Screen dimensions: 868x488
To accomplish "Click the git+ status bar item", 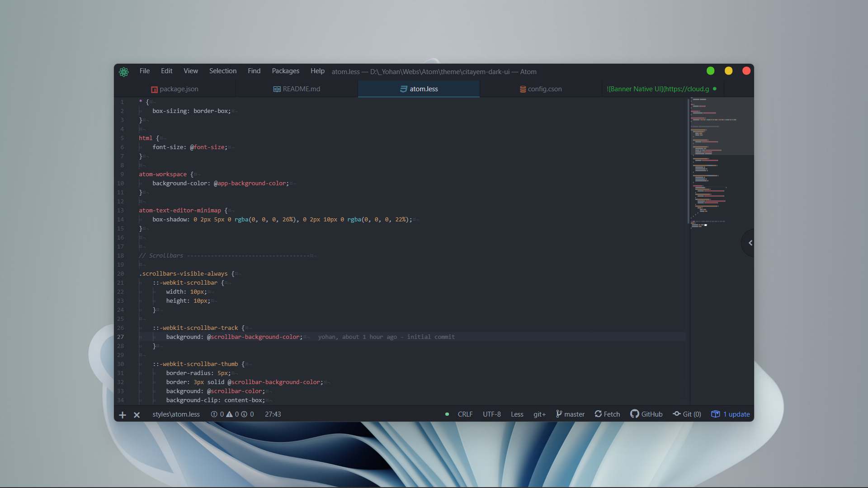I will (x=539, y=414).
